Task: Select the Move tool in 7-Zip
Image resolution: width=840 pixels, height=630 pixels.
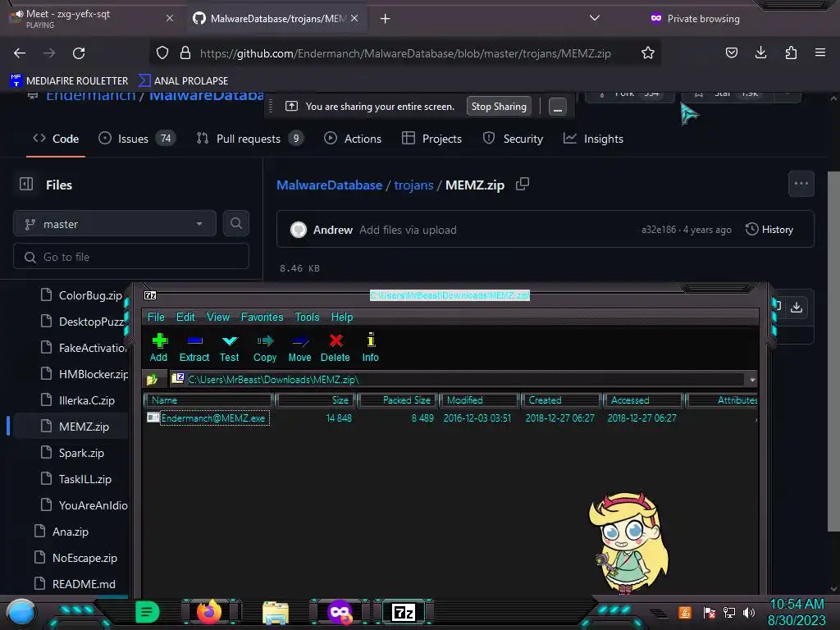Action: [299, 347]
